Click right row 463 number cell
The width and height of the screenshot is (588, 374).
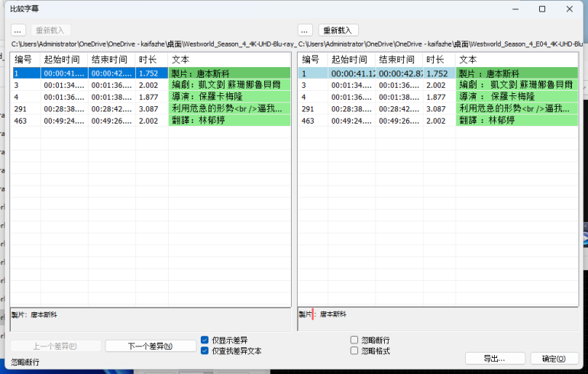pos(313,121)
